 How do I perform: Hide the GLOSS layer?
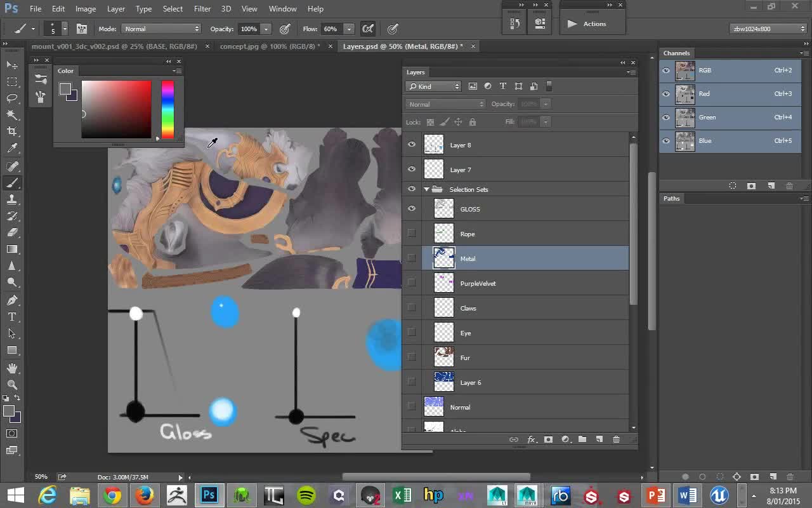pyautogui.click(x=412, y=209)
